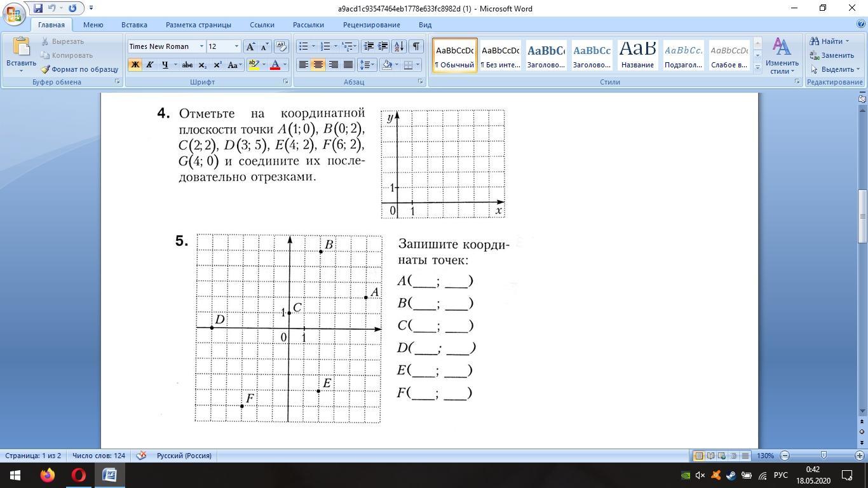Align text to the right

pos(333,65)
